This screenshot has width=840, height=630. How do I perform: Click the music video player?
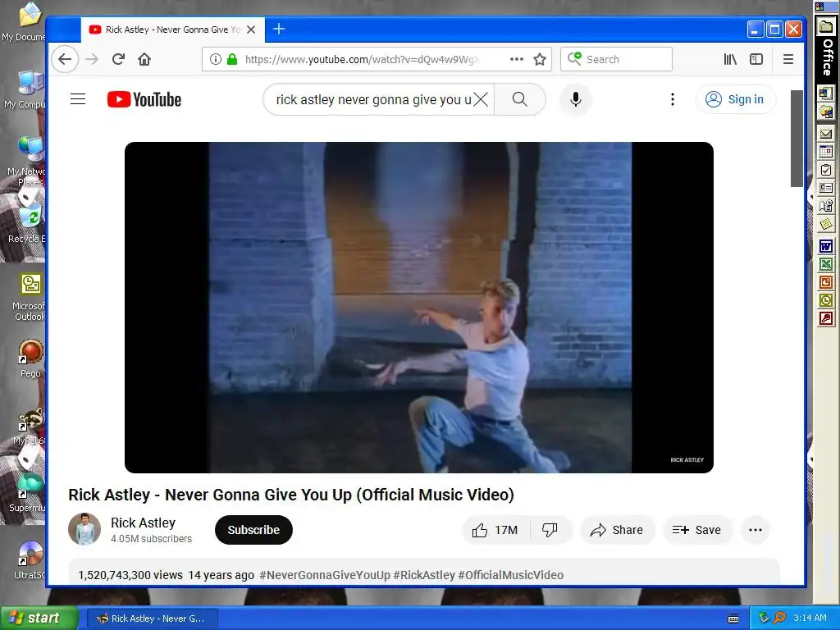coord(419,307)
